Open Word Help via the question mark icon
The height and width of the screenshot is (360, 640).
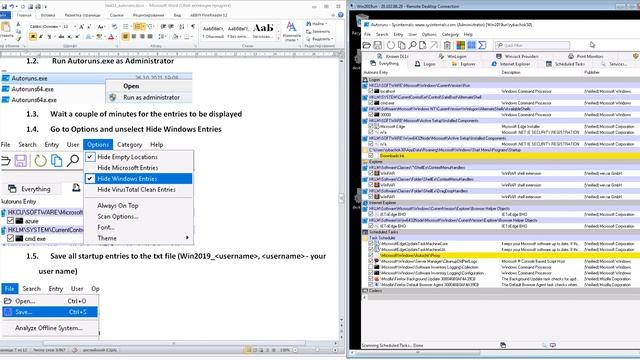(x=340, y=15)
